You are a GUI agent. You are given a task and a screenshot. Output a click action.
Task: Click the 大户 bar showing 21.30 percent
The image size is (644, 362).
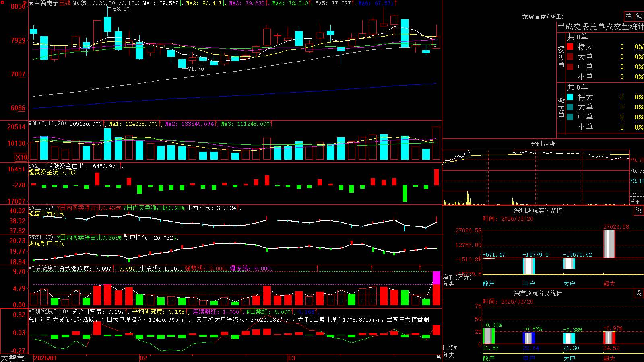tap(569, 339)
